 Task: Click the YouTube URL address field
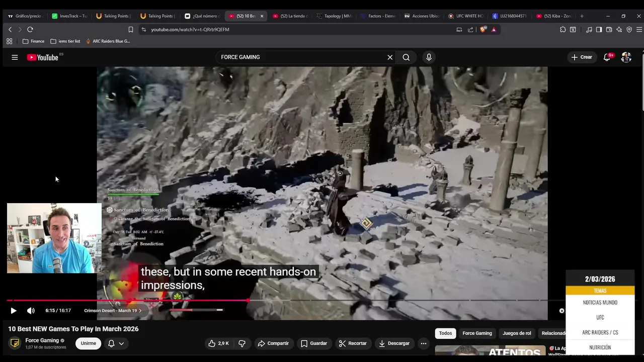[x=297, y=30]
